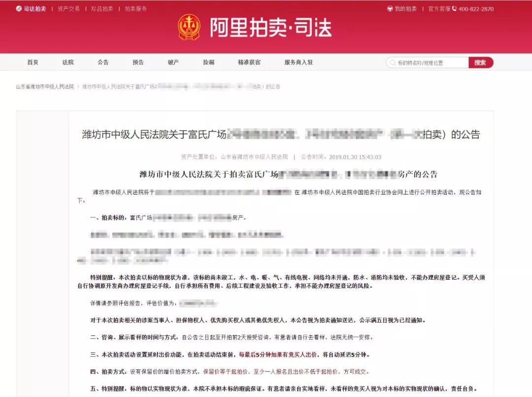This screenshot has height=397, width=532.
Task: Open the 拍卖服务 top link
Action: click(x=136, y=9)
